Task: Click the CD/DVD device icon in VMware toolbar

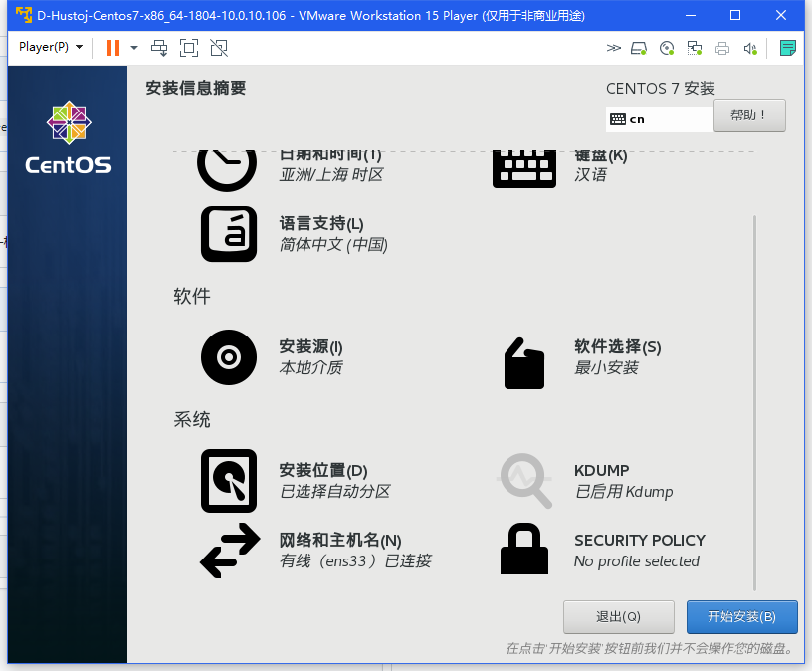Action: [664, 47]
